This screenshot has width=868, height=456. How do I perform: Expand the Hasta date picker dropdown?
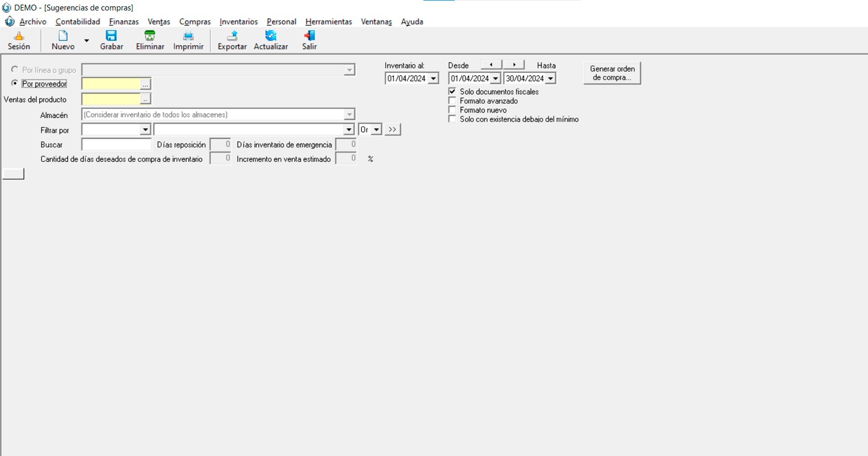click(550, 79)
